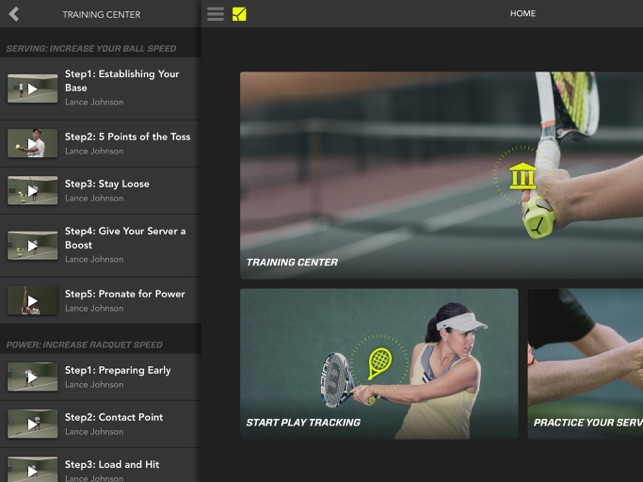Image resolution: width=643 pixels, height=482 pixels.
Task: Click the 'TRAINING CENTER' sidebar title
Action: point(101,14)
